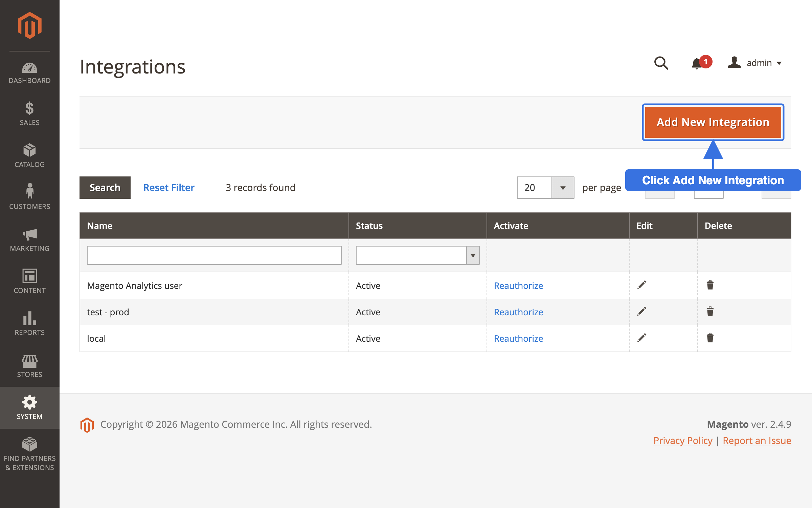Viewport: 812px width, 508px height.
Task: Open the Reports menu
Action: tap(30, 323)
